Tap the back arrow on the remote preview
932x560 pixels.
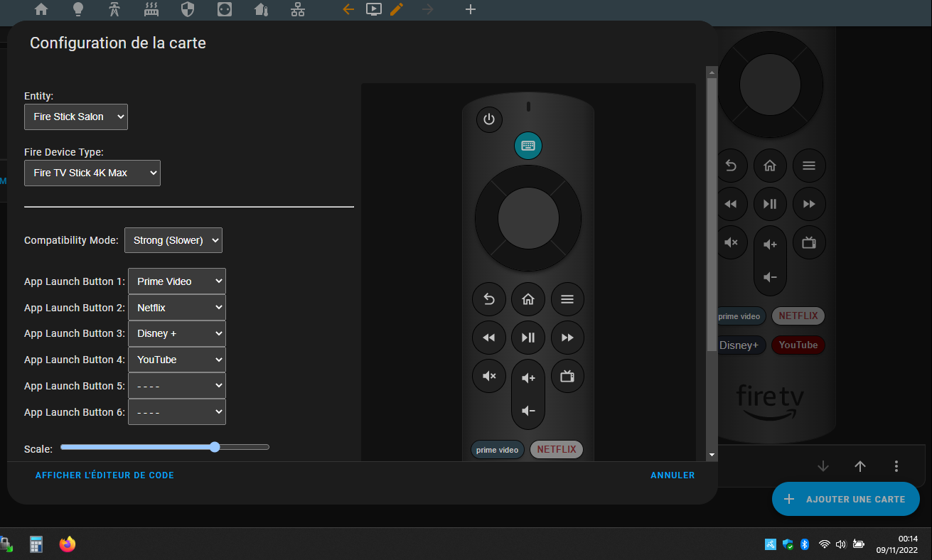pos(489,299)
